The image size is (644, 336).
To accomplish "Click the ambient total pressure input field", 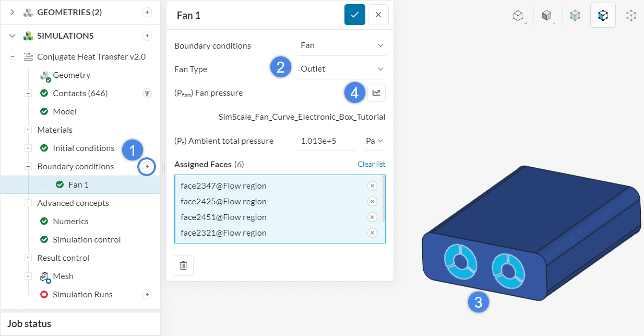I will (x=326, y=141).
